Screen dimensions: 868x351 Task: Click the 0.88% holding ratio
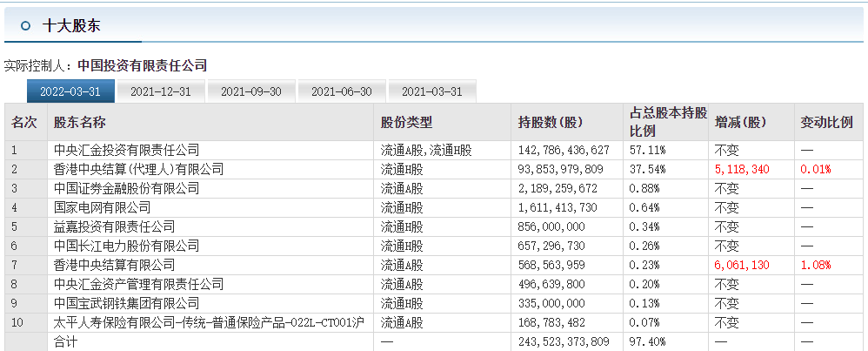coord(644,188)
